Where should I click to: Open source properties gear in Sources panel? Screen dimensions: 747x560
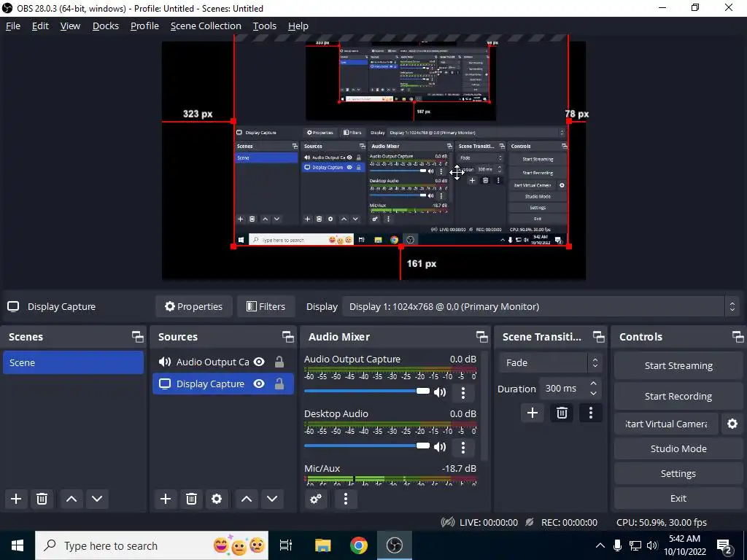tap(217, 499)
